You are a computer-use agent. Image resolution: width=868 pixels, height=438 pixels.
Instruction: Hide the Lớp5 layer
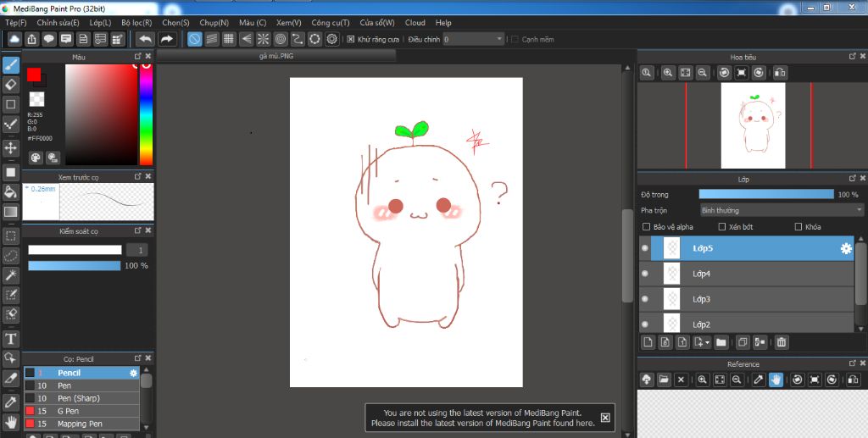tap(645, 248)
